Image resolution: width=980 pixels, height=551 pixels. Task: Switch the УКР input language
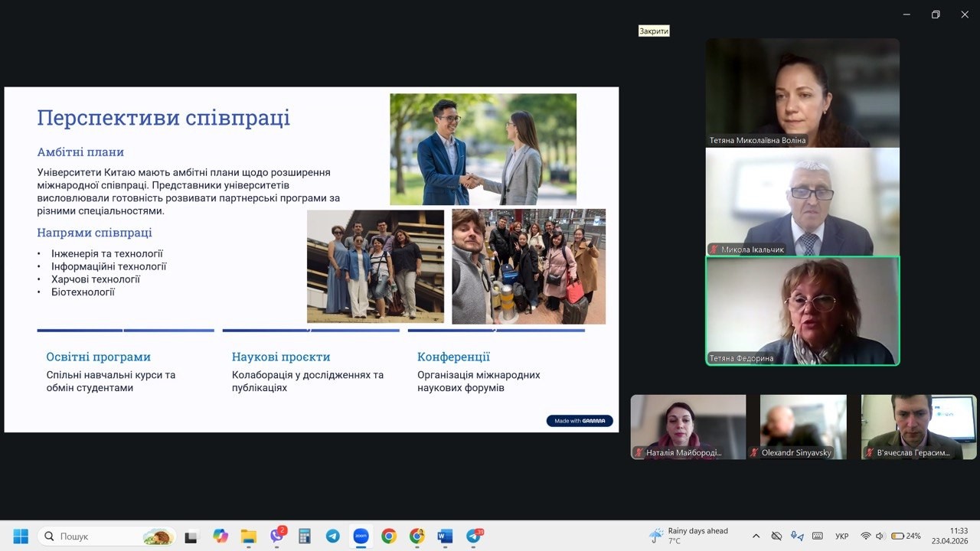click(x=841, y=536)
